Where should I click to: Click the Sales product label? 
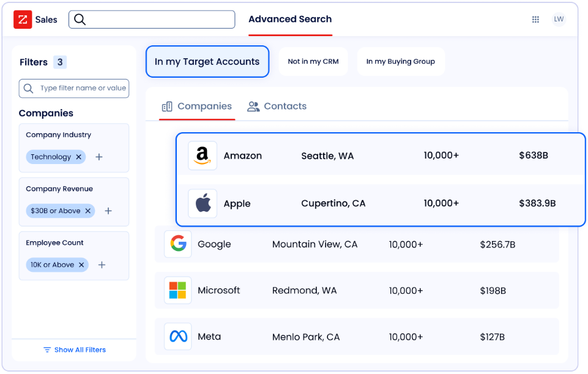[46, 20]
